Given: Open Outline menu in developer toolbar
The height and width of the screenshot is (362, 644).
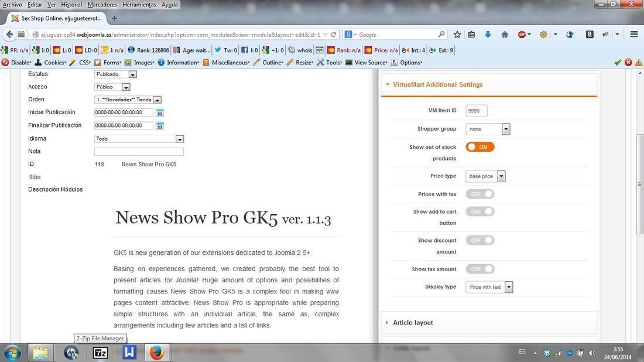Looking at the screenshot, I should [x=268, y=63].
